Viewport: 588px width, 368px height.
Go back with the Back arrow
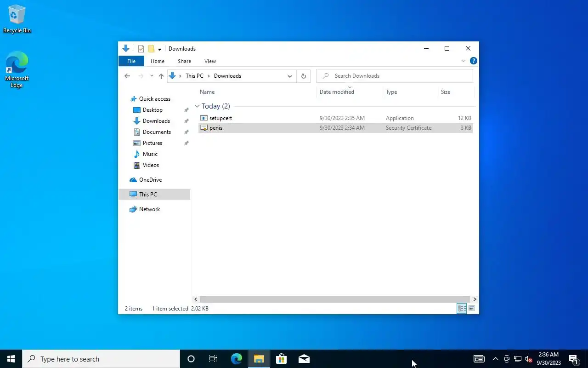pos(127,76)
